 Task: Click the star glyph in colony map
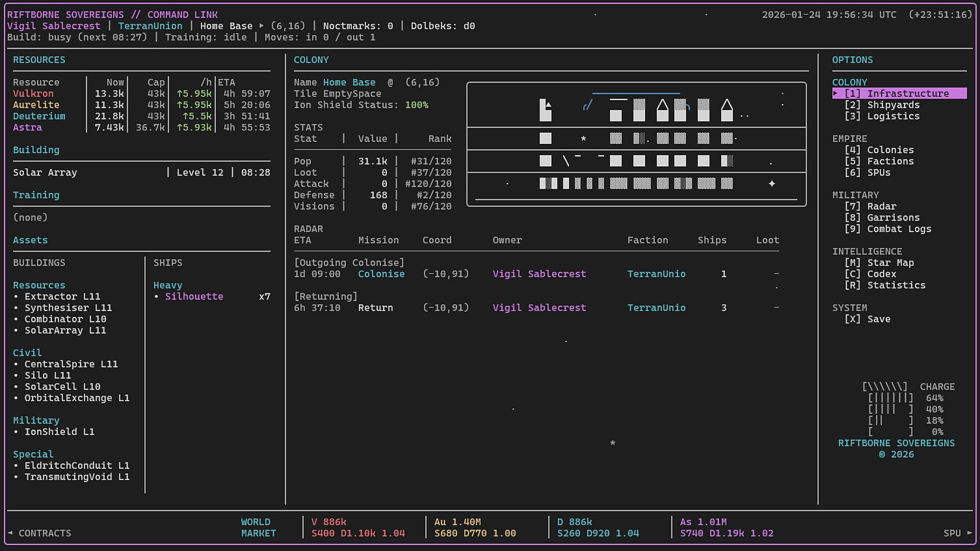pyautogui.click(x=772, y=184)
